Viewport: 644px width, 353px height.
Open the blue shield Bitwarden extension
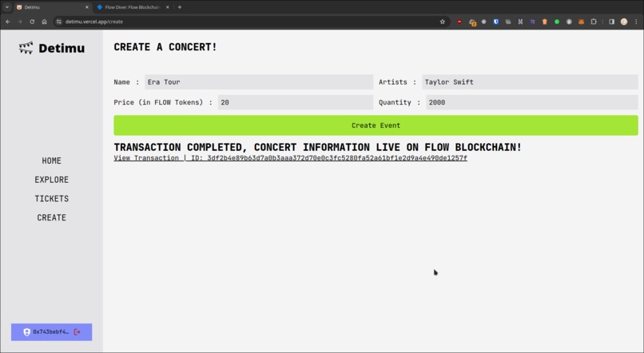click(x=495, y=22)
